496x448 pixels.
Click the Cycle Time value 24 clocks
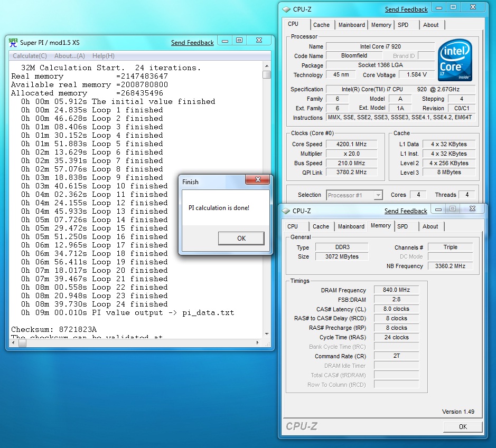pos(396,337)
